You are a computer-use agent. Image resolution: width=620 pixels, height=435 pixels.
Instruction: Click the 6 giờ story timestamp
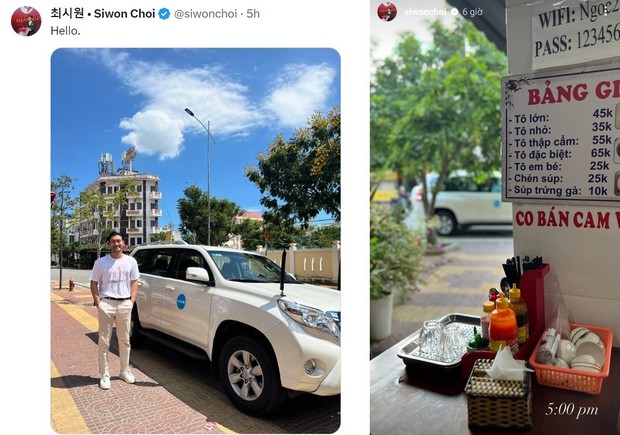473,12
